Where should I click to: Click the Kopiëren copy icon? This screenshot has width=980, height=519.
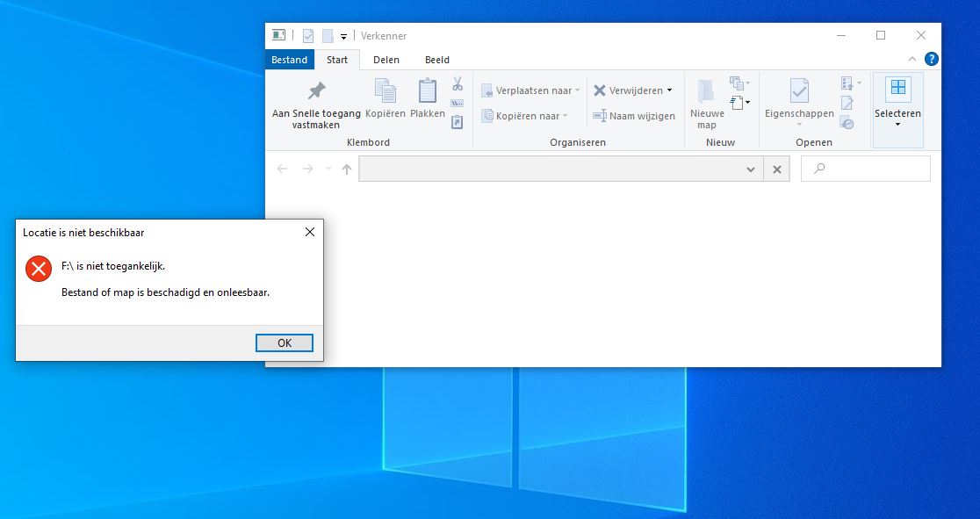point(385,91)
